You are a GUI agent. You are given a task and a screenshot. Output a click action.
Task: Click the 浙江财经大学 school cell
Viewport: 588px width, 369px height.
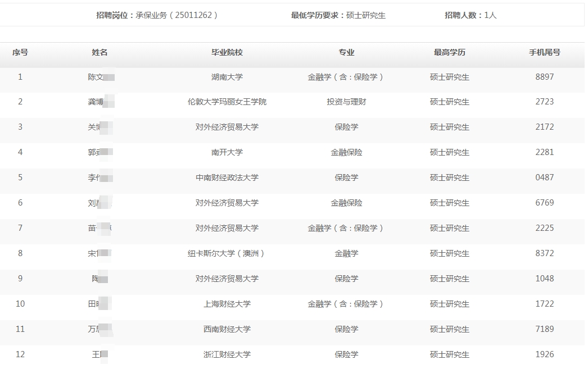point(227,354)
